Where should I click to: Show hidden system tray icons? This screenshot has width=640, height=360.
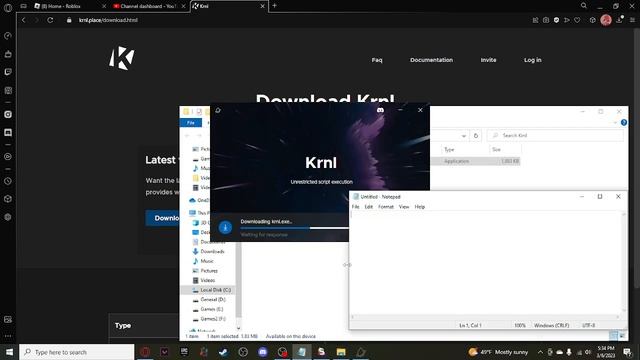[540, 352]
